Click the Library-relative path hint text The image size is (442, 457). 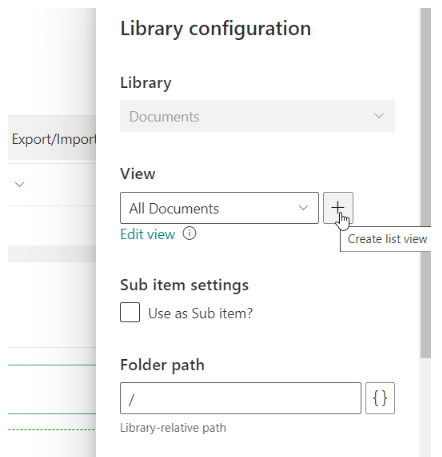coord(173,428)
